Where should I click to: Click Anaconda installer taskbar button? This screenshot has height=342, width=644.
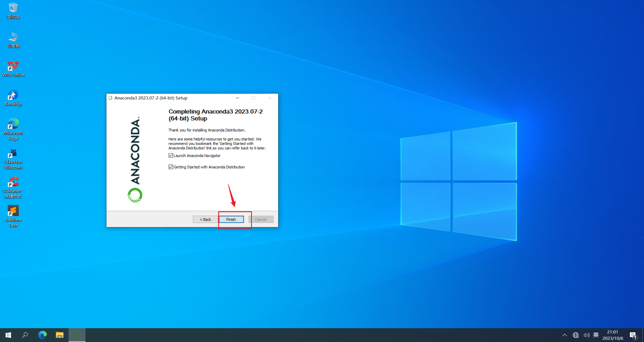(x=77, y=335)
